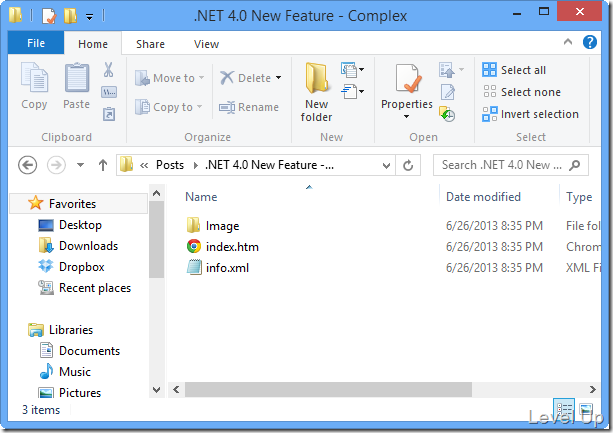Image resolution: width=613 pixels, height=433 pixels.
Task: Switch to the Home ribbon tab
Action: (93, 44)
